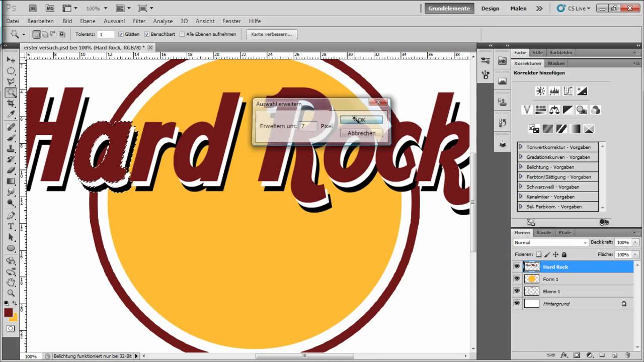The image size is (644, 362).
Task: Choose the Grundelemente workspace
Action: [x=449, y=8]
